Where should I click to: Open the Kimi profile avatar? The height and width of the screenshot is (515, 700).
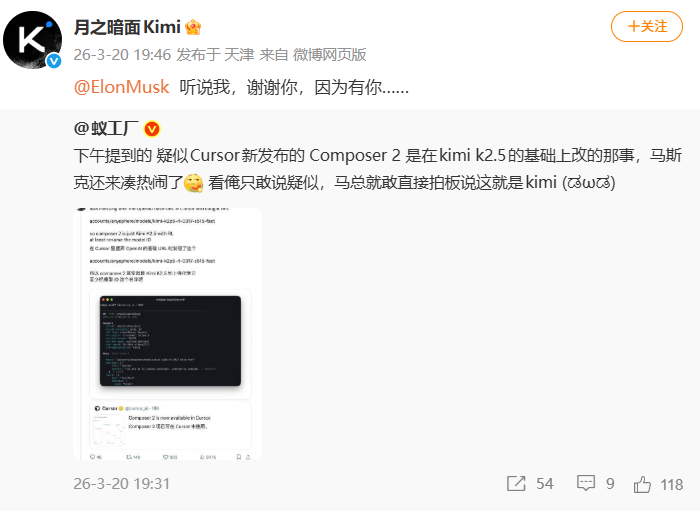[32, 40]
